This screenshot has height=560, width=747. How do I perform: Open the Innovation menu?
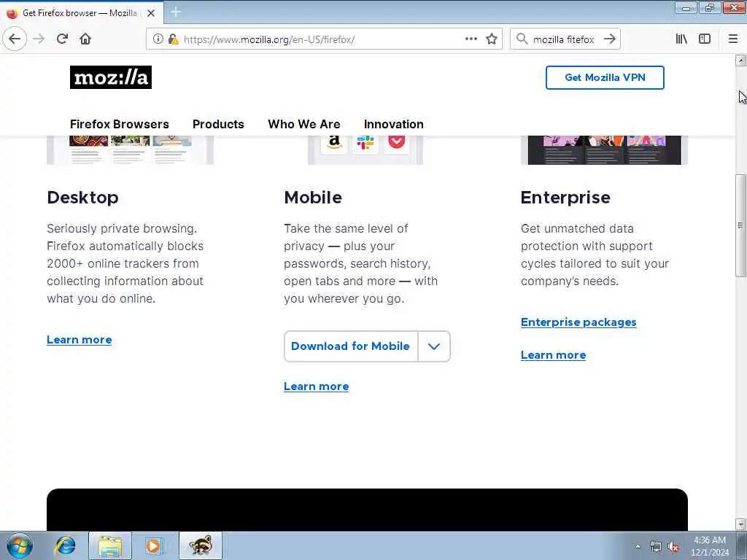point(393,124)
